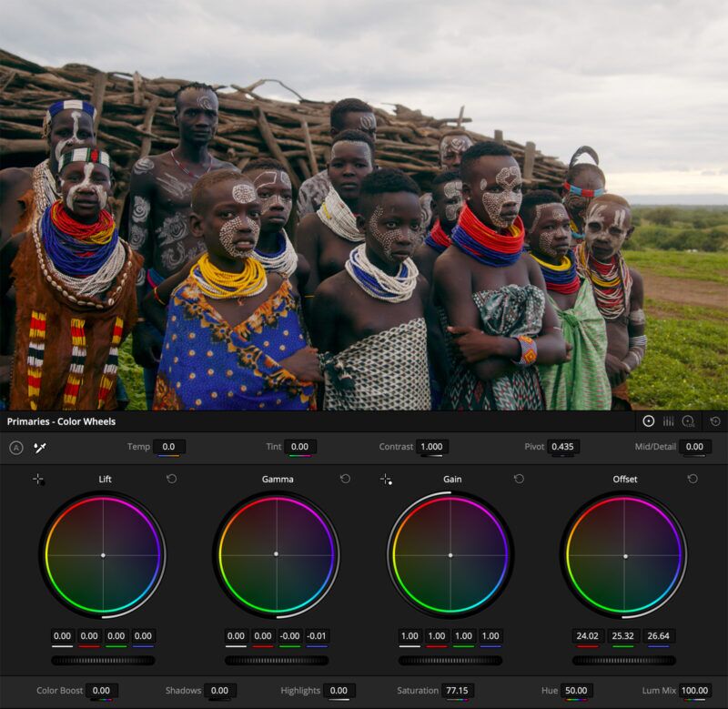Select Gain red channel value

click(437, 636)
